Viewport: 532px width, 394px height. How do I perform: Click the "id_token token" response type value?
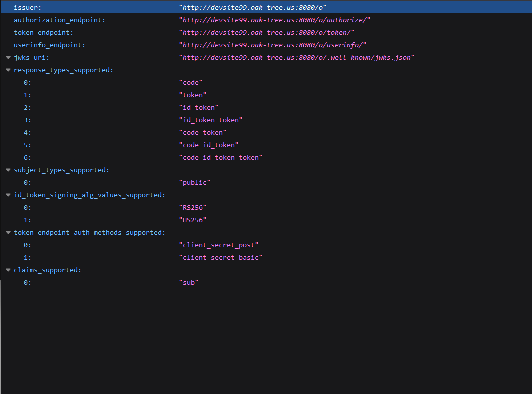click(x=211, y=120)
